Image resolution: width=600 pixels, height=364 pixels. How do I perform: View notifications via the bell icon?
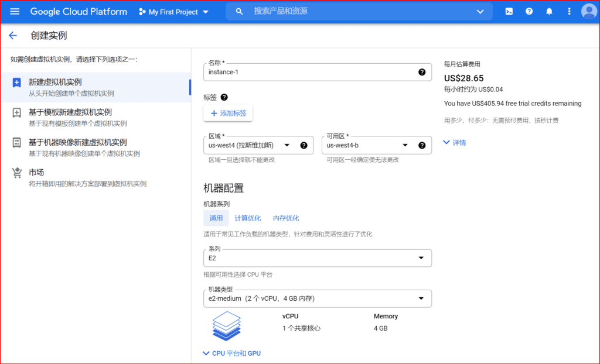549,11
